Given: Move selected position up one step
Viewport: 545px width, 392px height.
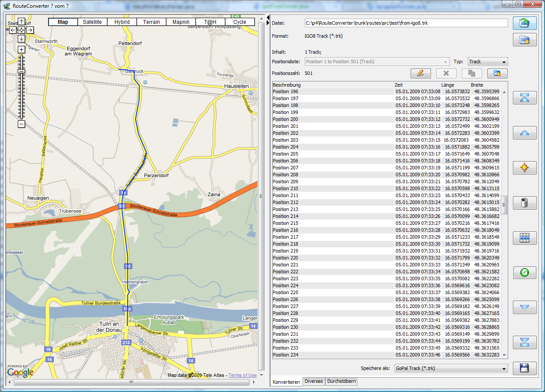Looking at the screenshot, I should [x=524, y=133].
